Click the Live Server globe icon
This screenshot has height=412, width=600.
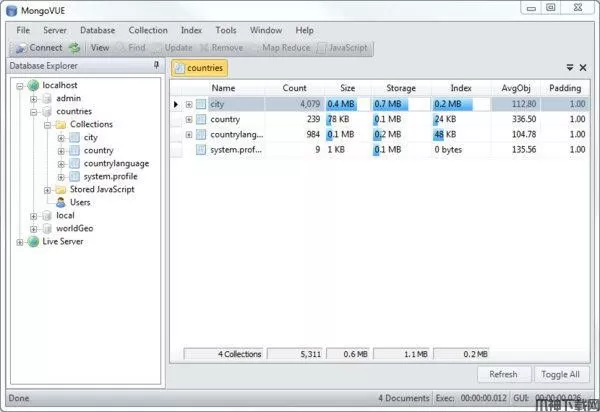click(x=33, y=241)
